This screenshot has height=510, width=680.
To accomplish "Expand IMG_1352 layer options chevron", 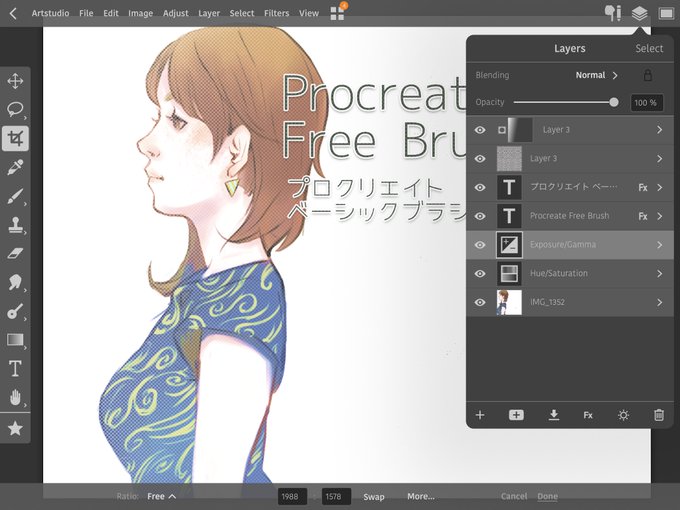I will [660, 302].
